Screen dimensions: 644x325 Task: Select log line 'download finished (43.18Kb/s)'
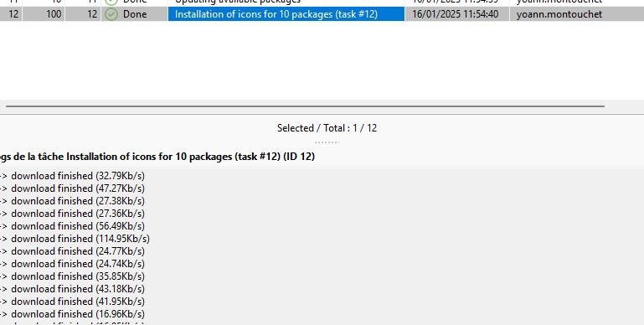pyautogui.click(x=72, y=289)
